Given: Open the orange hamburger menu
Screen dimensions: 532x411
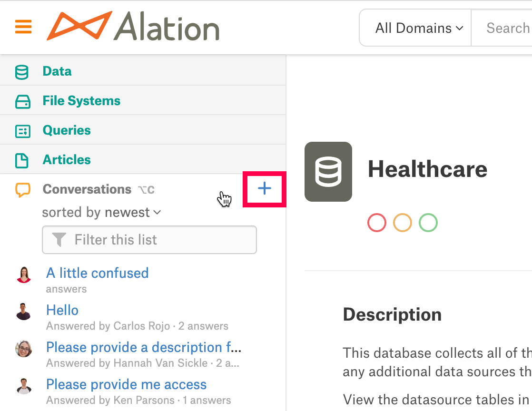Looking at the screenshot, I should tap(23, 27).
